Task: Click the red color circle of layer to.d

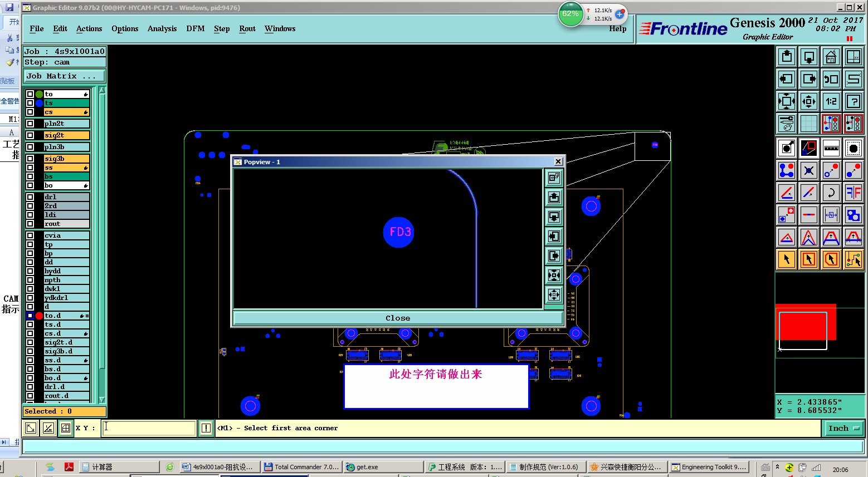Action: tap(40, 316)
